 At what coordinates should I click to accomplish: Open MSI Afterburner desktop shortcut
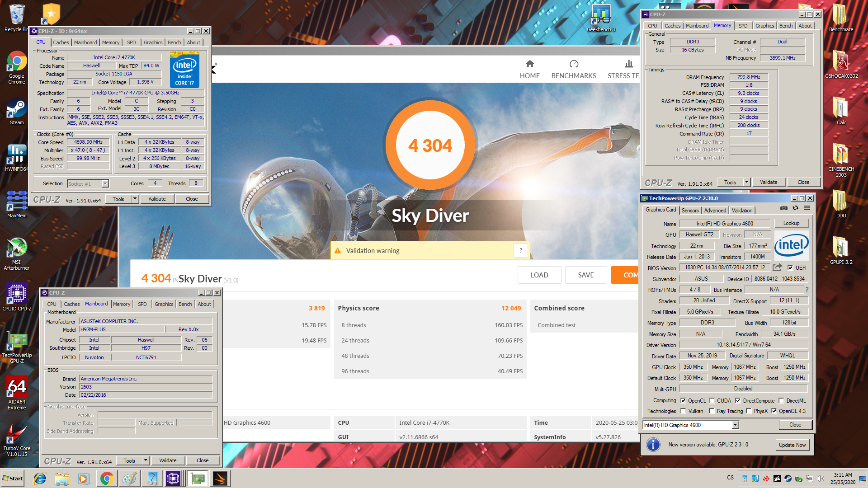pyautogui.click(x=17, y=254)
